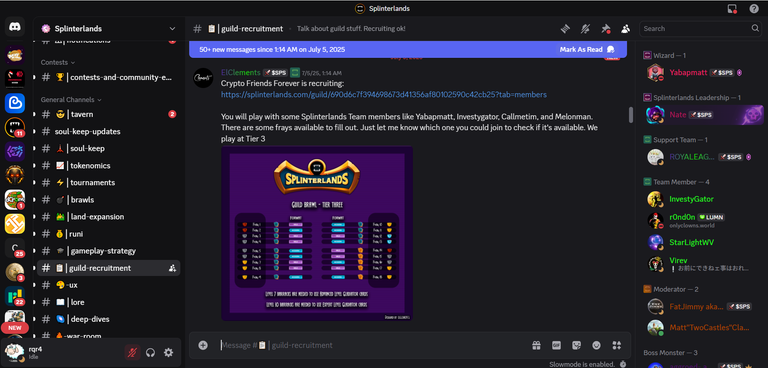
Task: Open Discord direct messages home icon
Action: [15, 26]
